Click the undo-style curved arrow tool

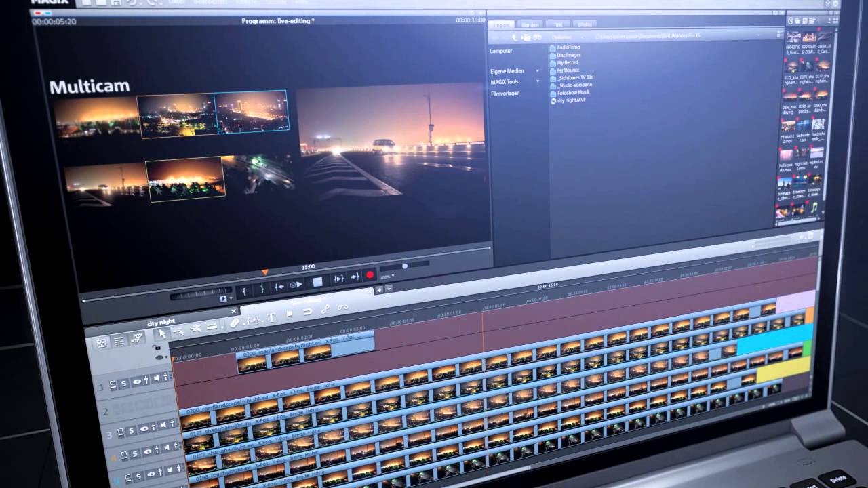pyautogui.click(x=307, y=312)
